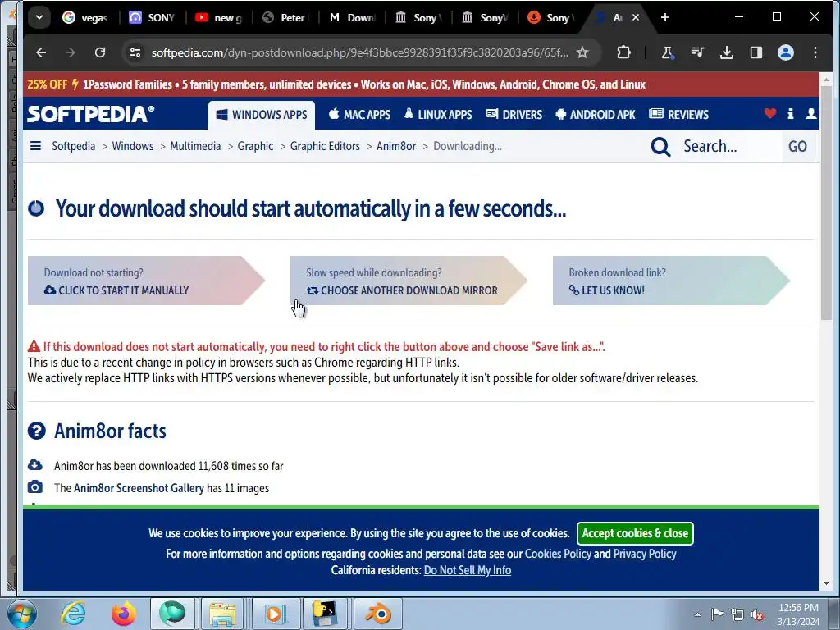
Task: Bookmark this page with the star icon
Action: 582,52
